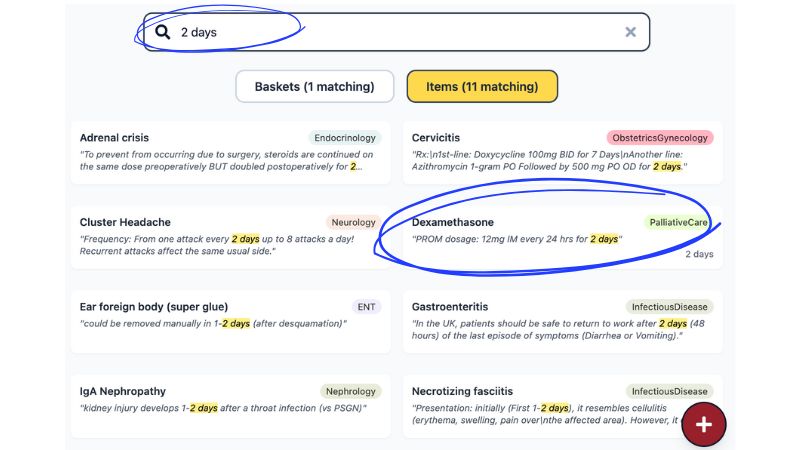Clear the search with the X icon
Screen dimensions: 800x450
point(631,32)
